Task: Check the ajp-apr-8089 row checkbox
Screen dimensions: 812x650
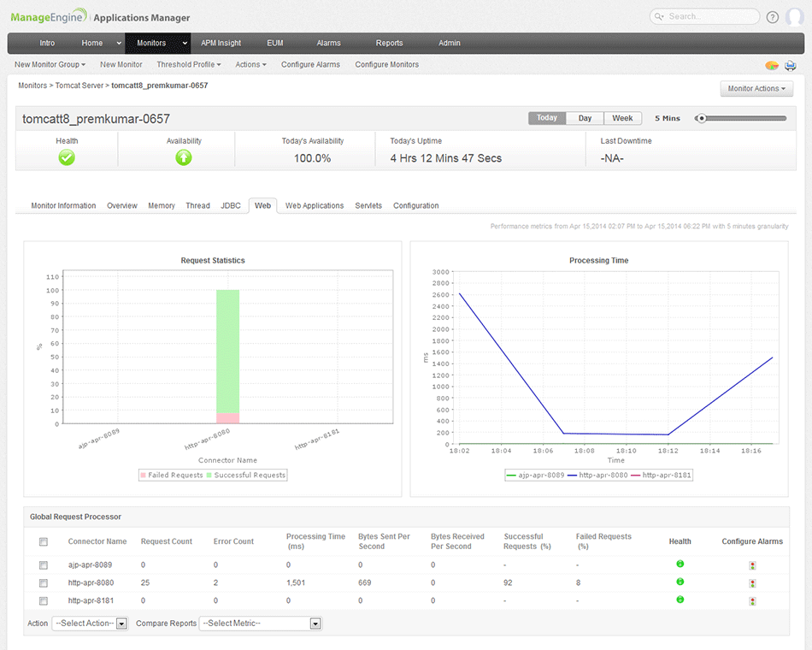Action: click(44, 565)
